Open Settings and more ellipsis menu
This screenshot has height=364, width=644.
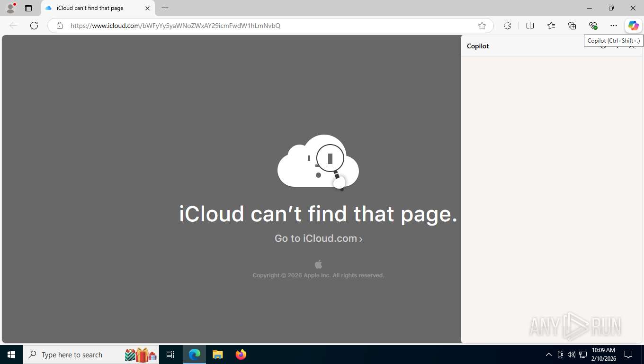[x=614, y=26]
